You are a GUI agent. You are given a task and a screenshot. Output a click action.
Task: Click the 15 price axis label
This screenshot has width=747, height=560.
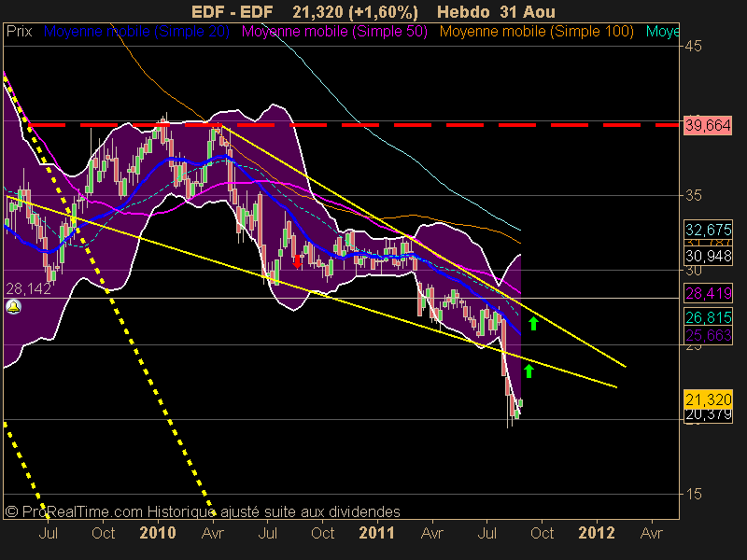694,495
